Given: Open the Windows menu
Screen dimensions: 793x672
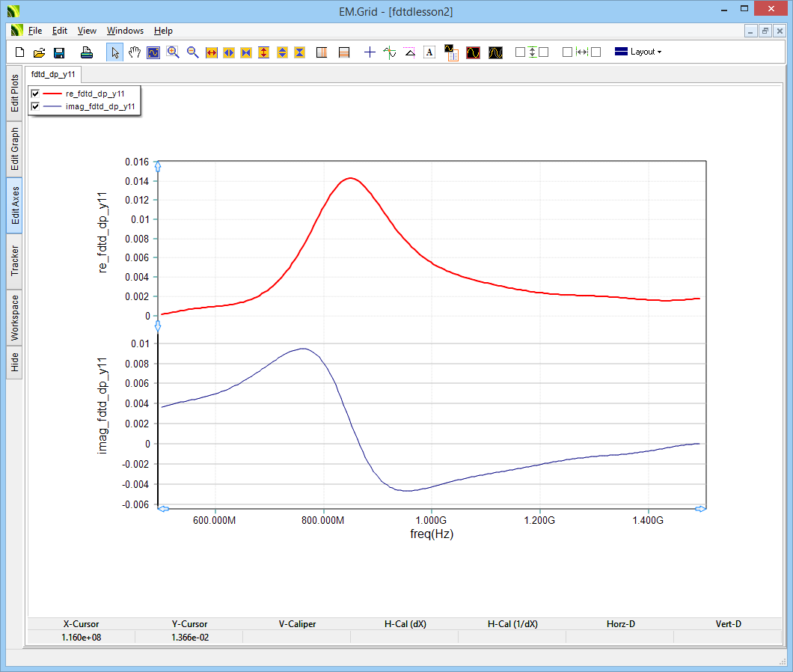Looking at the screenshot, I should (x=125, y=31).
